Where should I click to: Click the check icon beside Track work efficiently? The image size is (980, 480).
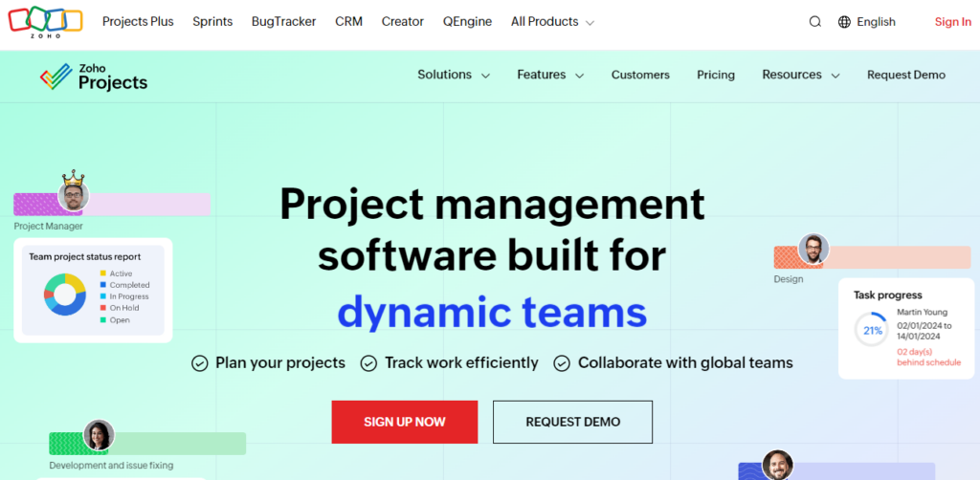click(368, 363)
